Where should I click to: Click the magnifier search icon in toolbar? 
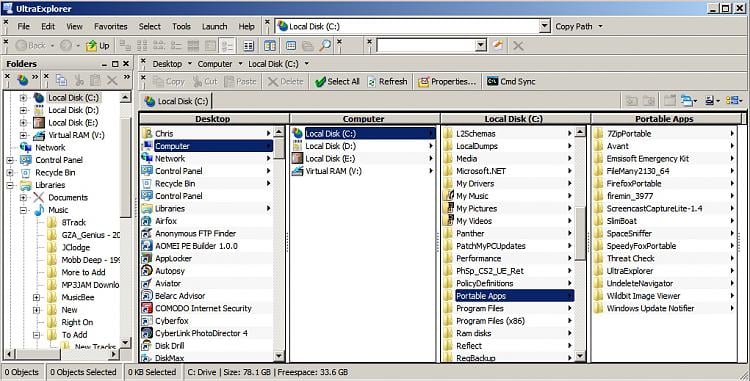click(x=325, y=45)
